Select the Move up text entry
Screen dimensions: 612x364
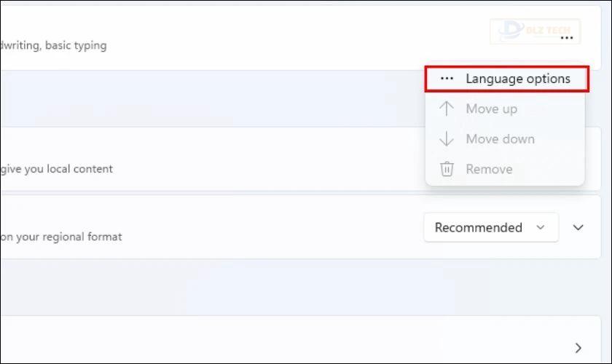[x=491, y=109]
